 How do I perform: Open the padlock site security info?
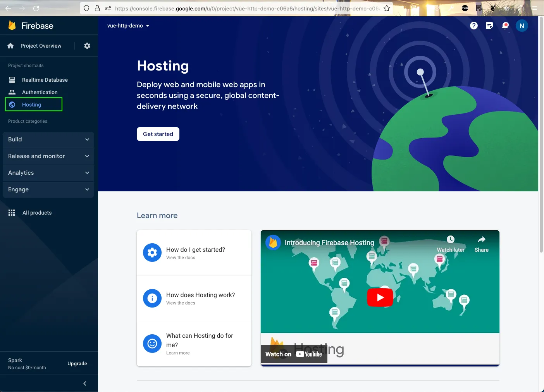pos(97,8)
